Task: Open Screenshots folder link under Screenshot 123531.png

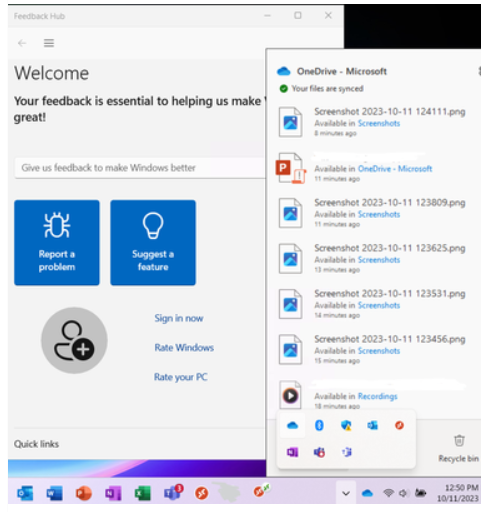Action: 379,305
